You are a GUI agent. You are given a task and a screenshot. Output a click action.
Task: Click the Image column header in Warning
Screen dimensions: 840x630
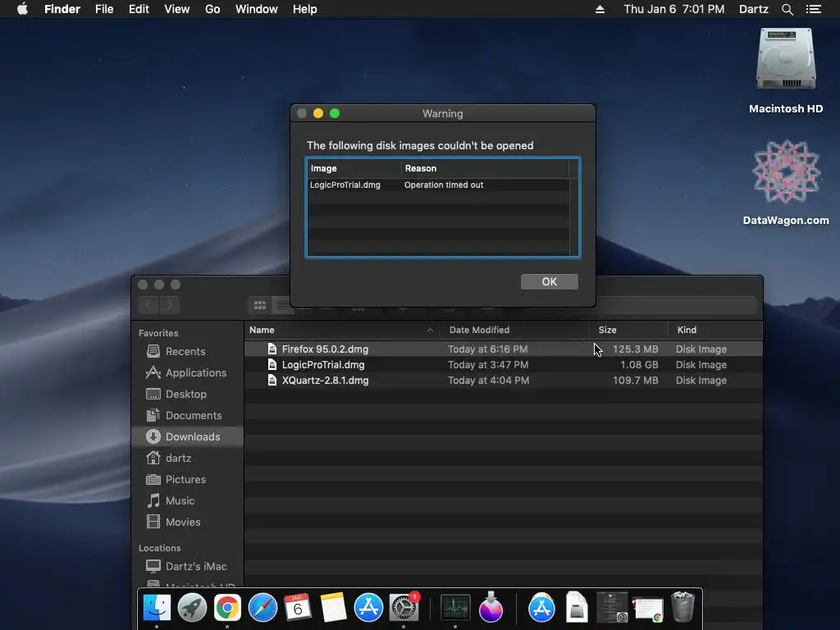click(354, 168)
